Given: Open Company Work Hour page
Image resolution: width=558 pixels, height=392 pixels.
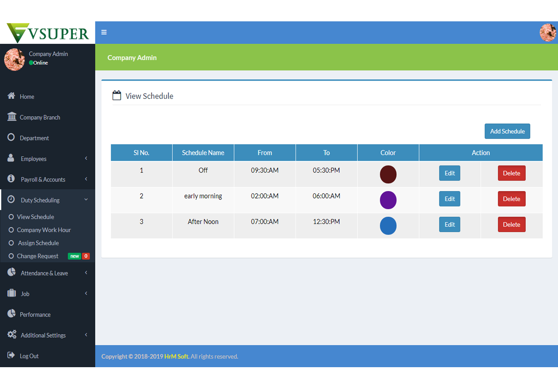Looking at the screenshot, I should (44, 230).
